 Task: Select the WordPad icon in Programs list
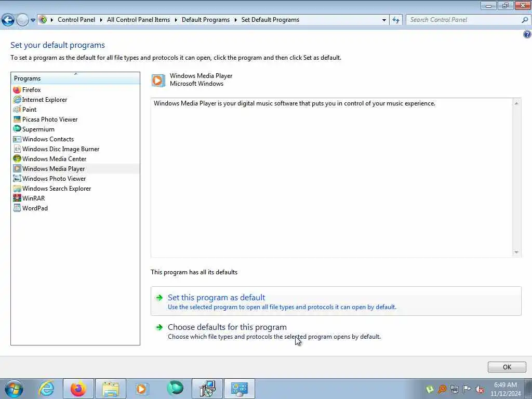[x=17, y=208]
